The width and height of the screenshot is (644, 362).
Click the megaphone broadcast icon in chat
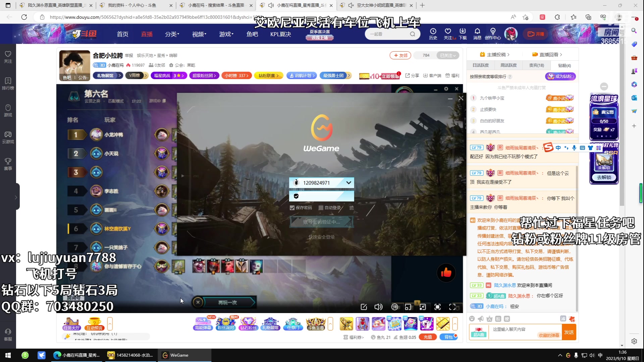(x=481, y=318)
